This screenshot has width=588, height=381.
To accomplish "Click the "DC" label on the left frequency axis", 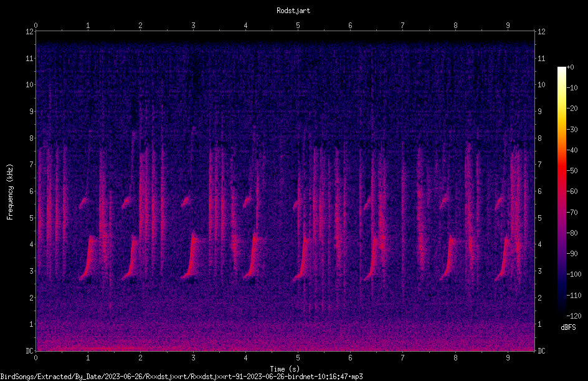I will pyautogui.click(x=29, y=351).
